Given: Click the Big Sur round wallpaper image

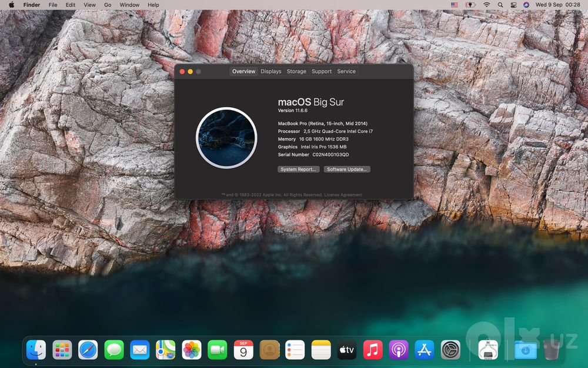Looking at the screenshot, I should pos(226,138).
